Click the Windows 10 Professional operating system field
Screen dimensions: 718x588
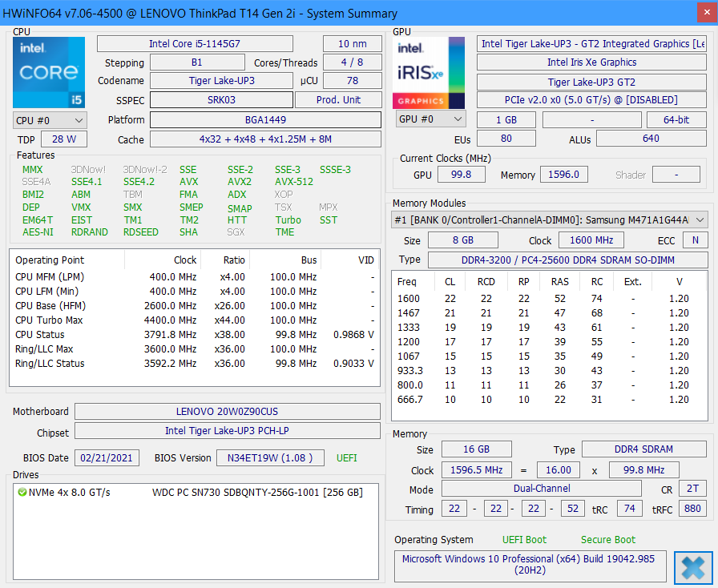[x=530, y=565]
